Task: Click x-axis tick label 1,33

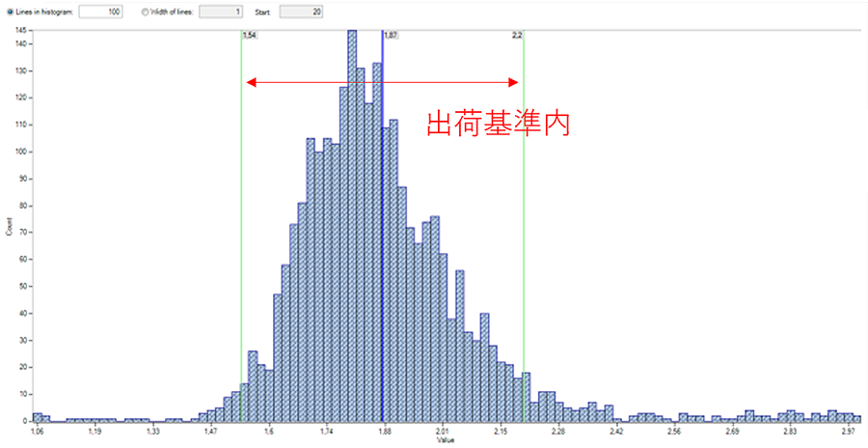Action: tap(153, 431)
